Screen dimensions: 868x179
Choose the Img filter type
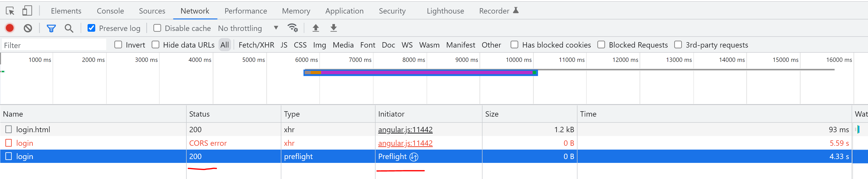(319, 44)
